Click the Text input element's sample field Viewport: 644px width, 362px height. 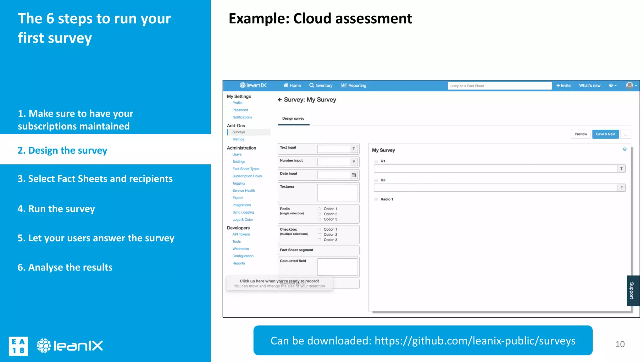[x=334, y=149]
